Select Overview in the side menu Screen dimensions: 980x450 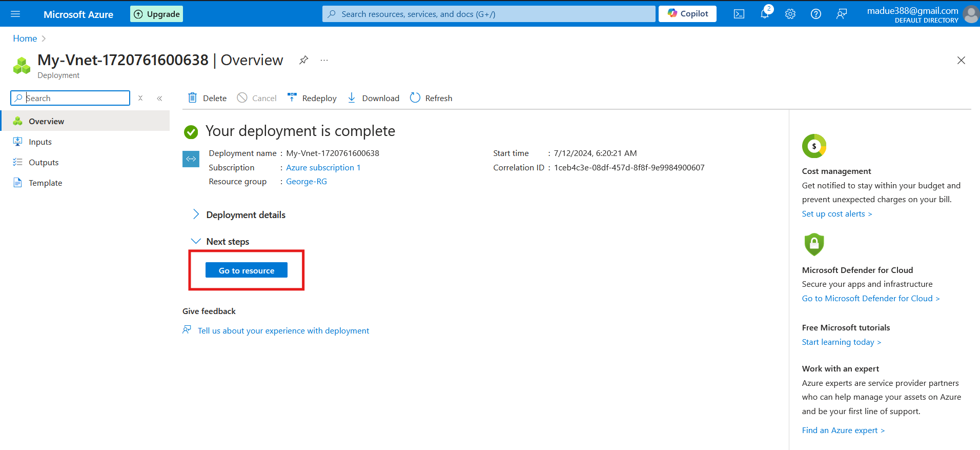[x=85, y=121]
